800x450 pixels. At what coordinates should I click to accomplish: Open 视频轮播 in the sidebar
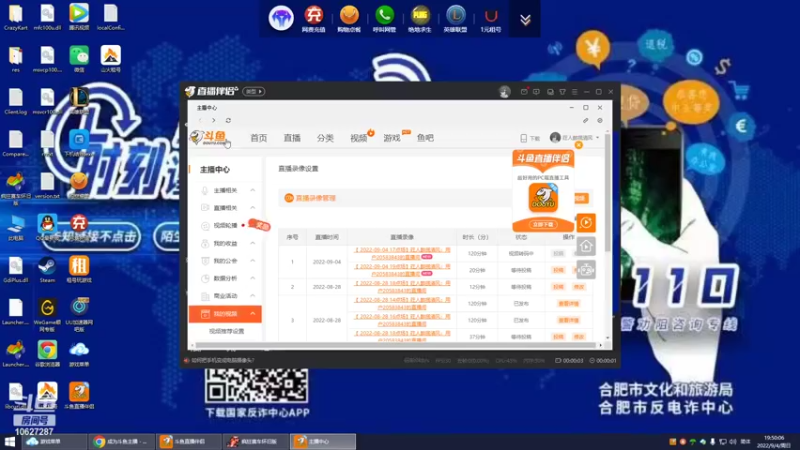[x=226, y=225]
